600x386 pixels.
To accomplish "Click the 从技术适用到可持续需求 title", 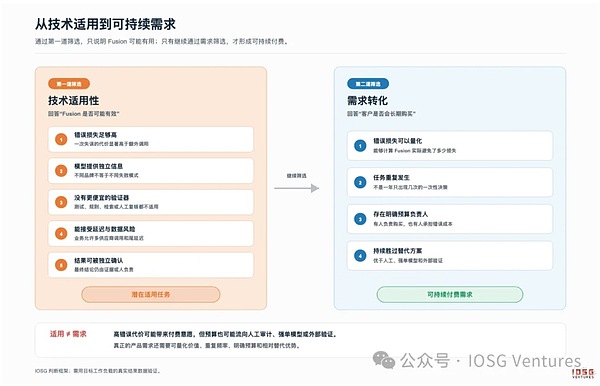I will [x=105, y=24].
